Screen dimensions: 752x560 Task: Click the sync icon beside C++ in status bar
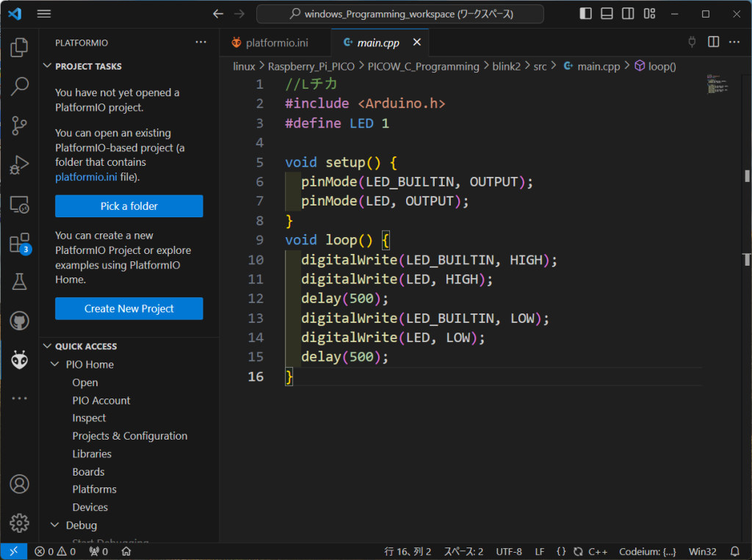pyautogui.click(x=578, y=551)
